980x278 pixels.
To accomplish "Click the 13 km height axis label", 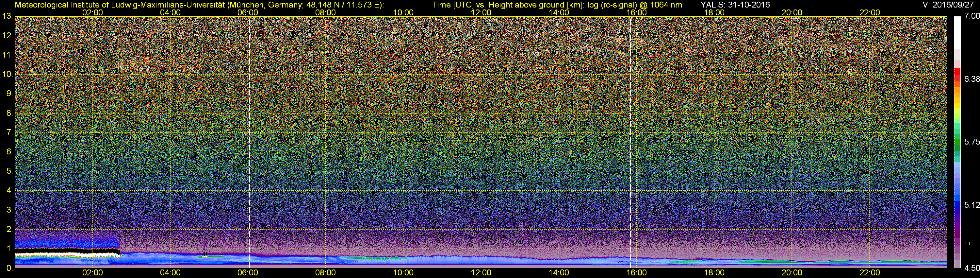I will [x=7, y=16].
